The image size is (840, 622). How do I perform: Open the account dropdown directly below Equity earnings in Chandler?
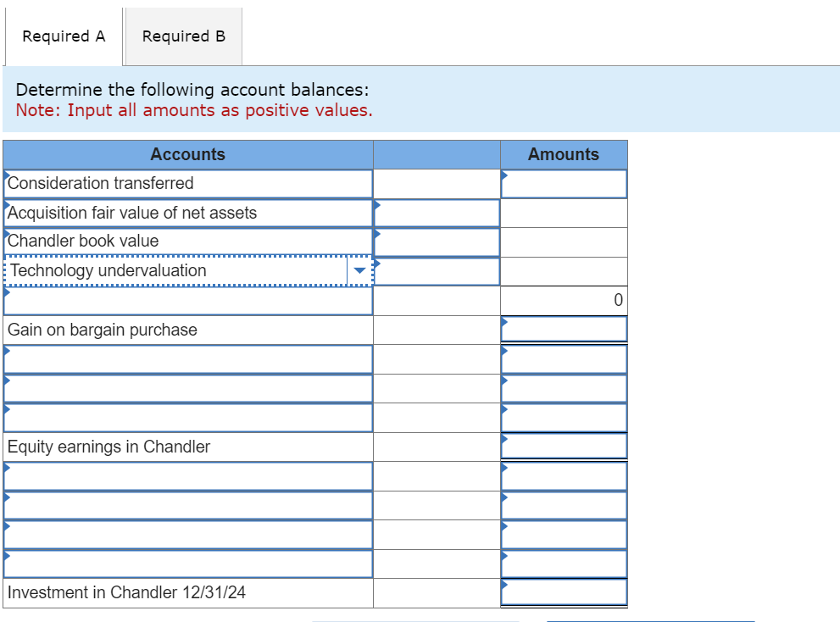[186, 476]
